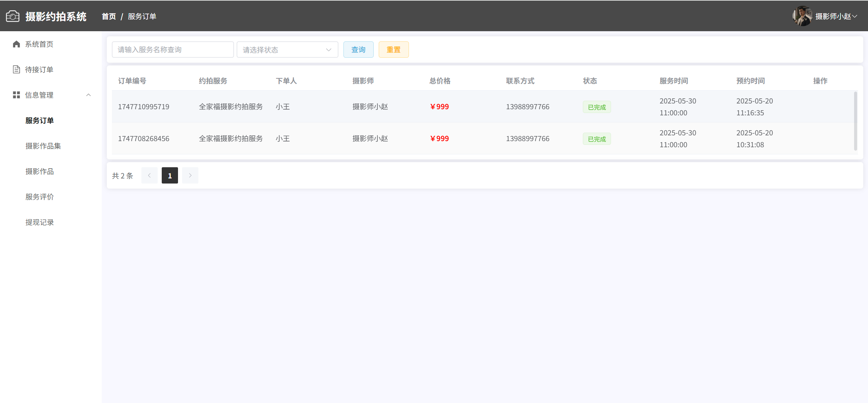868x403 pixels.
Task: Click the camera logo icon
Action: (x=13, y=16)
